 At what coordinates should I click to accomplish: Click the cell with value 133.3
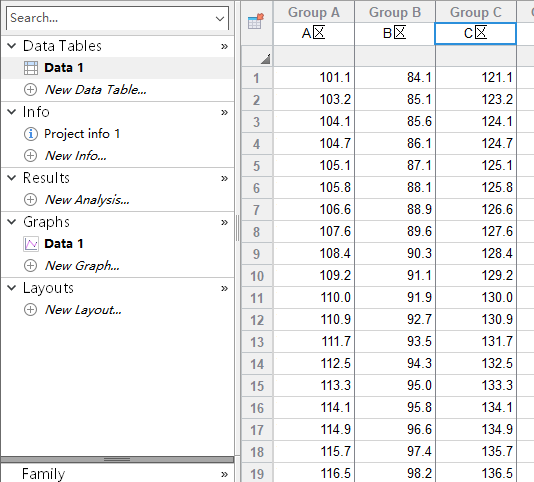pyautogui.click(x=476, y=386)
